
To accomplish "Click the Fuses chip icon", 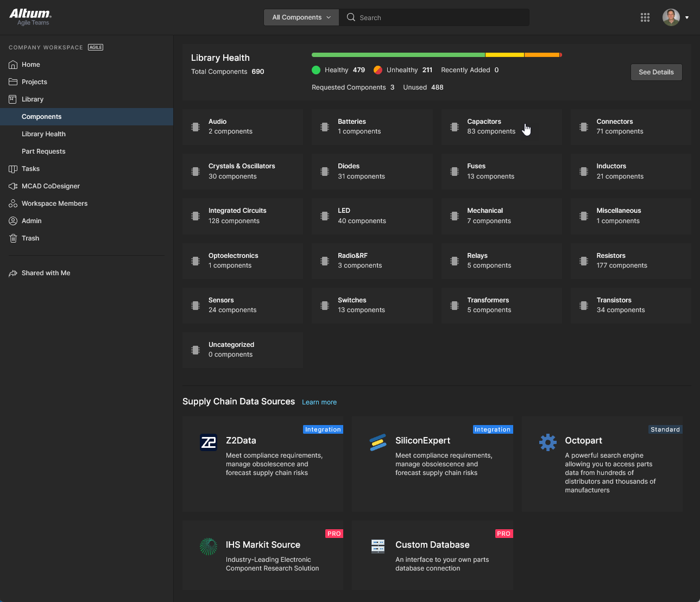I will (x=455, y=172).
